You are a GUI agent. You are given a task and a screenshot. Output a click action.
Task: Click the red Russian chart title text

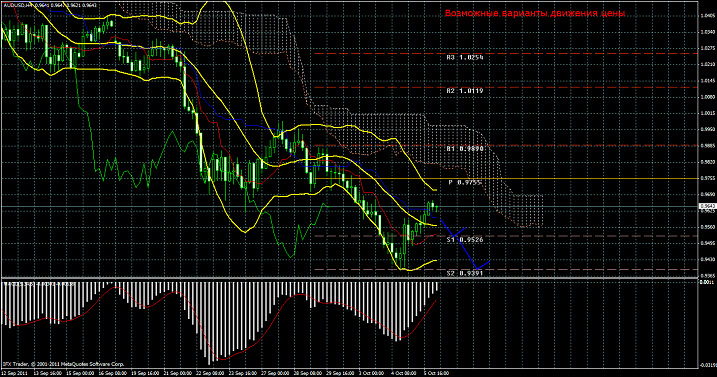[535, 14]
